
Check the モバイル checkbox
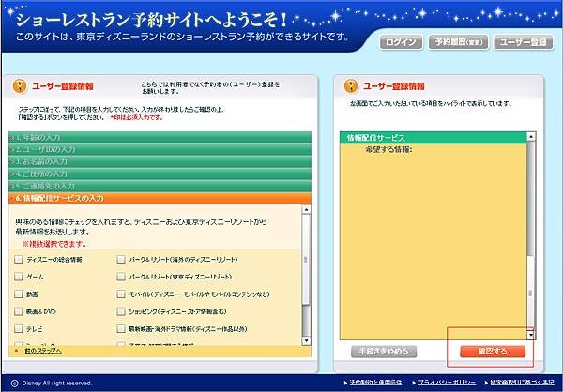121,294
